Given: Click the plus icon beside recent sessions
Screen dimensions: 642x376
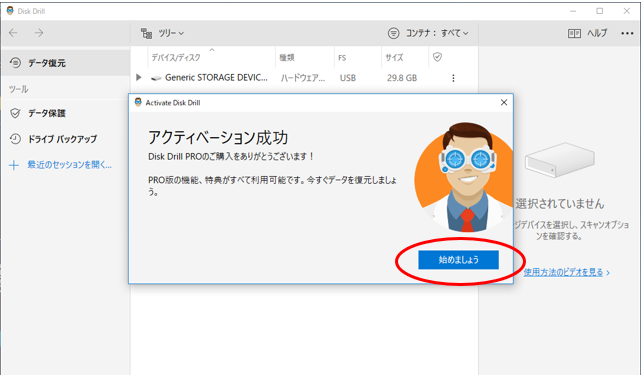Looking at the screenshot, I should [x=14, y=165].
